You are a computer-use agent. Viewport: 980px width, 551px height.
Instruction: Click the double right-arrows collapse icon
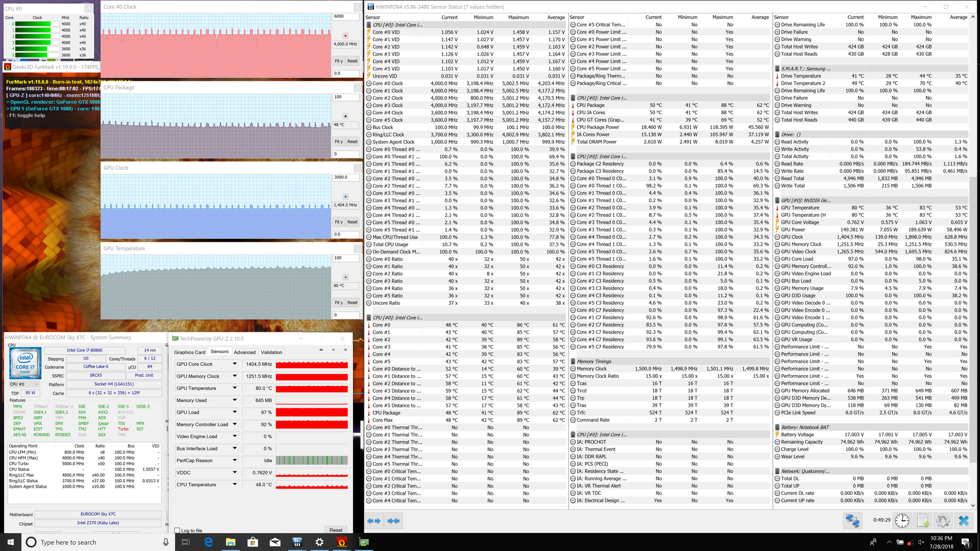click(394, 521)
